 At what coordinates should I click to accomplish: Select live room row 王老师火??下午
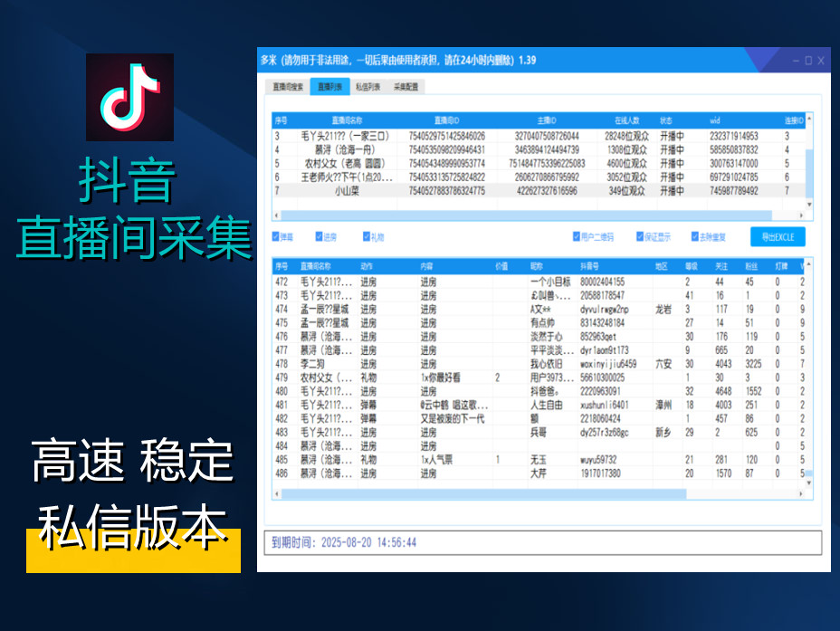(539, 177)
